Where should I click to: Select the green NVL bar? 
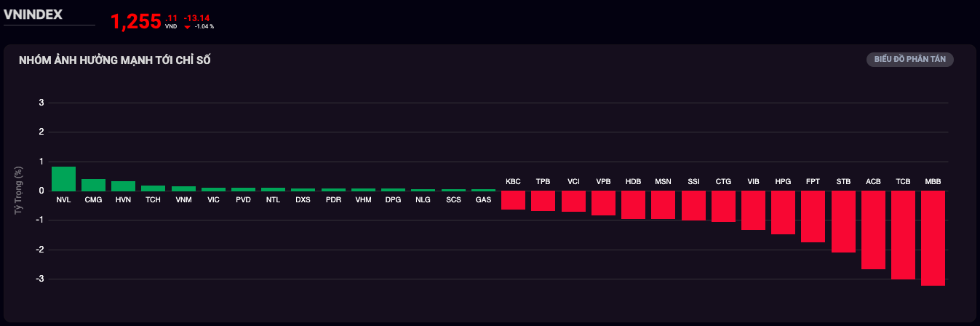click(63, 179)
